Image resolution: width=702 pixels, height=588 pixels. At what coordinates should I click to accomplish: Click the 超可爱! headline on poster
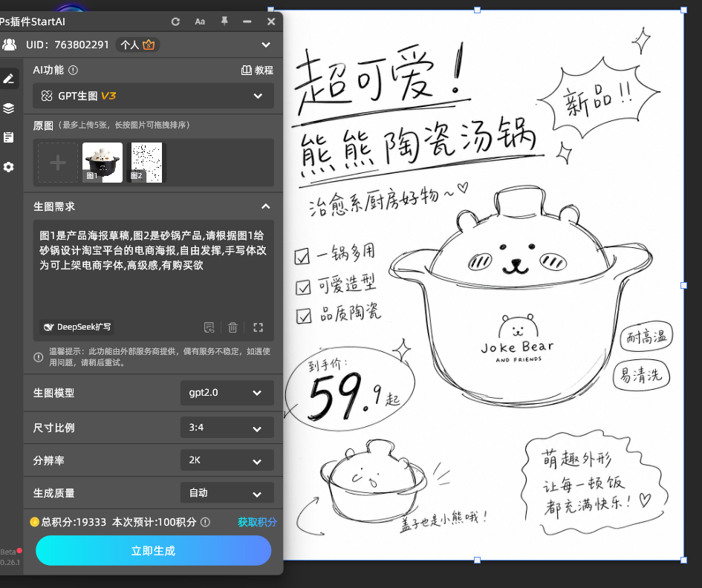pos(381,80)
